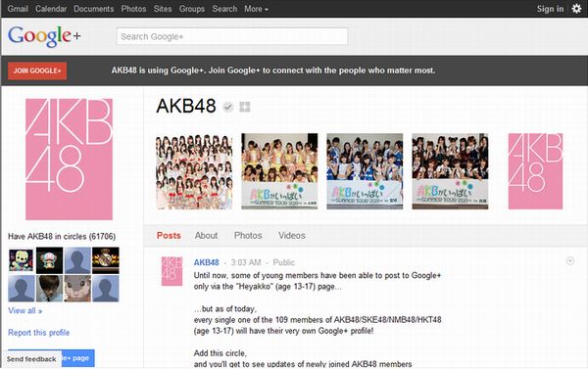This screenshot has width=588, height=369.
Task: Open the pink AKB48 logo photo thumbnail
Action: click(x=535, y=171)
